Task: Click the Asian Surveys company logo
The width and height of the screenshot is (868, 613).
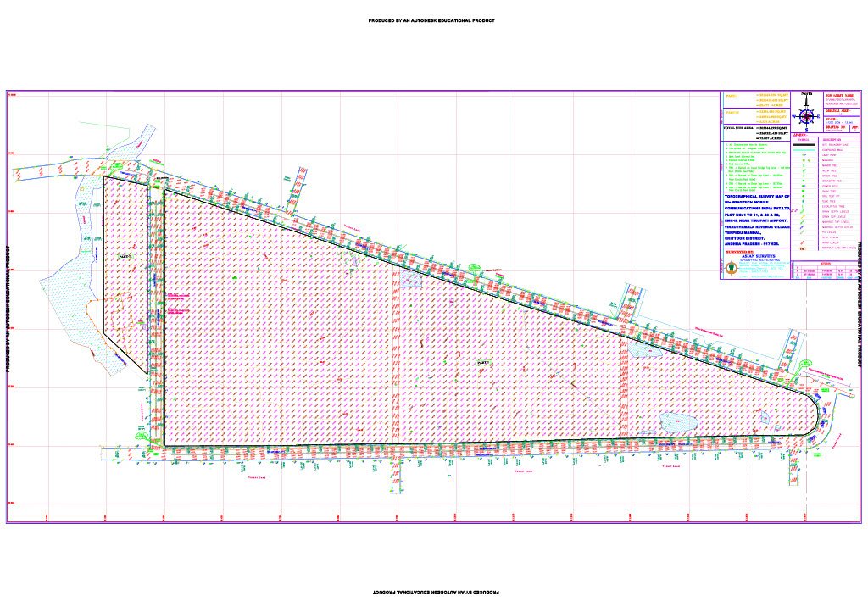Action: point(731,268)
